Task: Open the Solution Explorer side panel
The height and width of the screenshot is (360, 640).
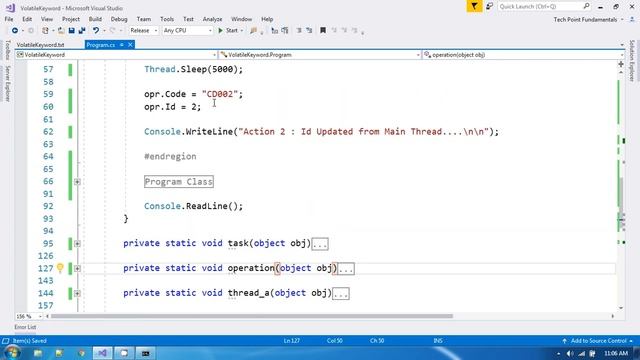Action: click(x=632, y=61)
